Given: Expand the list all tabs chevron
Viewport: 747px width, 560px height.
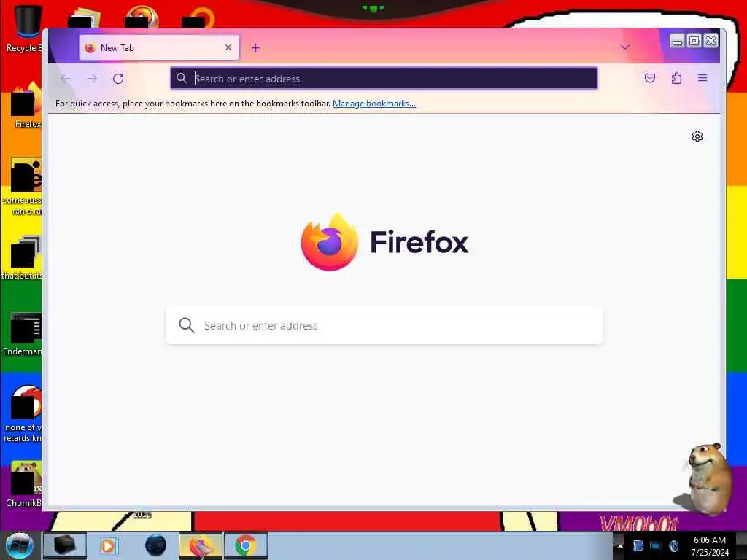Looking at the screenshot, I should coord(624,47).
